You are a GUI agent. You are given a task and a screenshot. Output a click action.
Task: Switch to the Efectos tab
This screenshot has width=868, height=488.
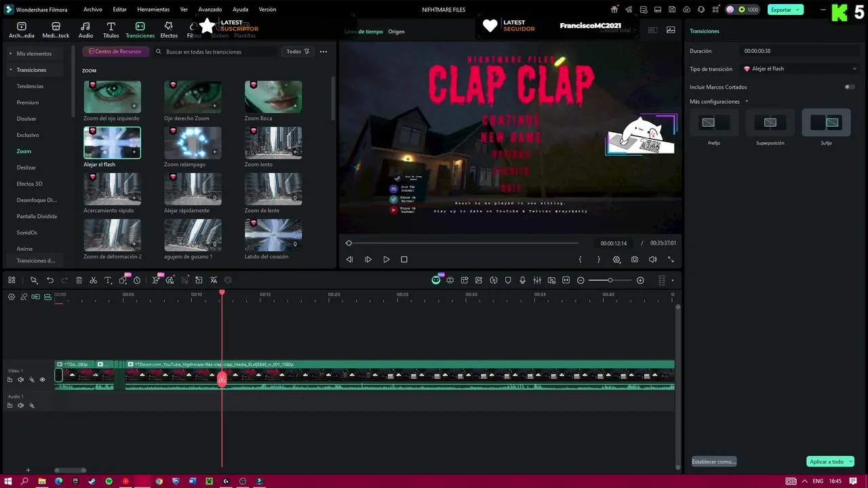(x=169, y=30)
